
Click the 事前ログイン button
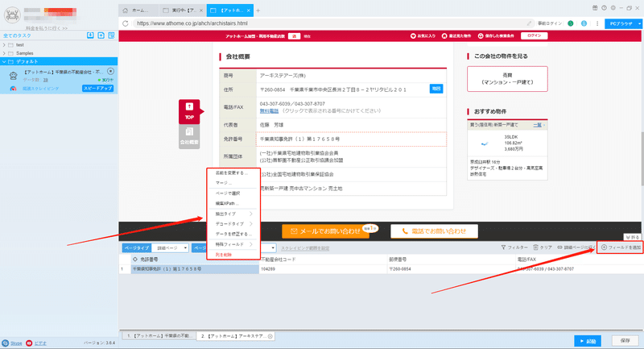[x=550, y=23]
